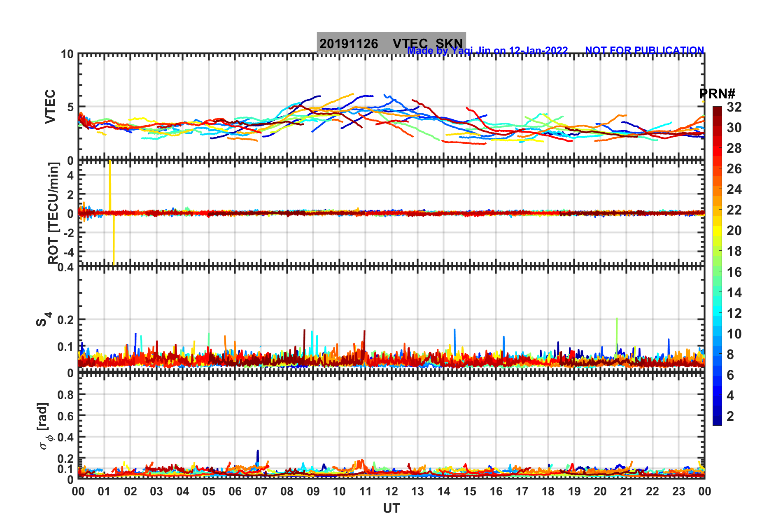Click VTEC axis tick label 5
The image size is (783, 532).
click(70, 107)
